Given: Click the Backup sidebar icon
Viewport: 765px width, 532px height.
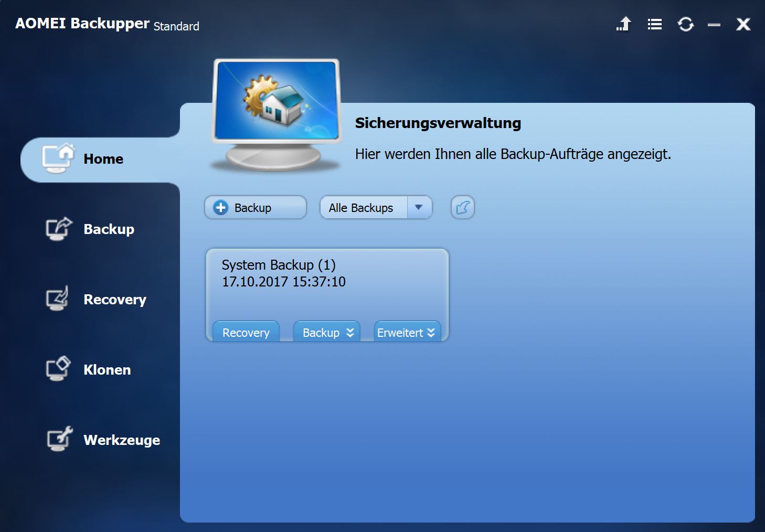Looking at the screenshot, I should point(59,229).
